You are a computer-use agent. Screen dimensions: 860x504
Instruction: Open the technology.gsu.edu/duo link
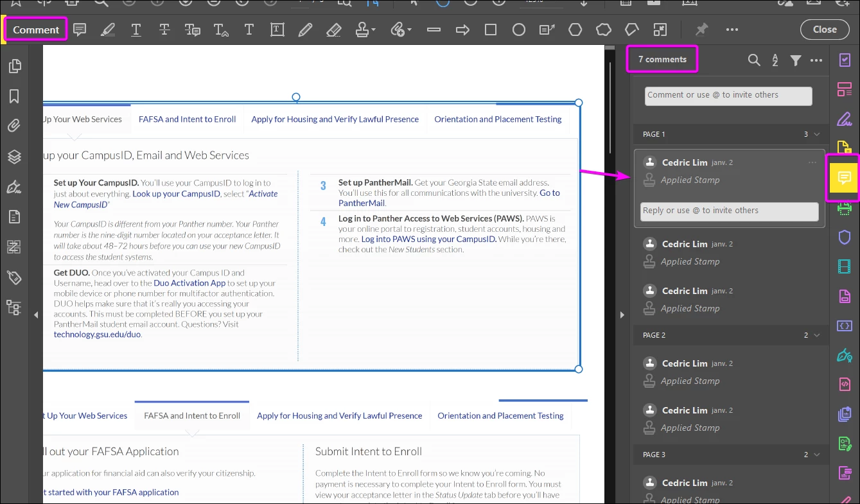click(x=97, y=335)
